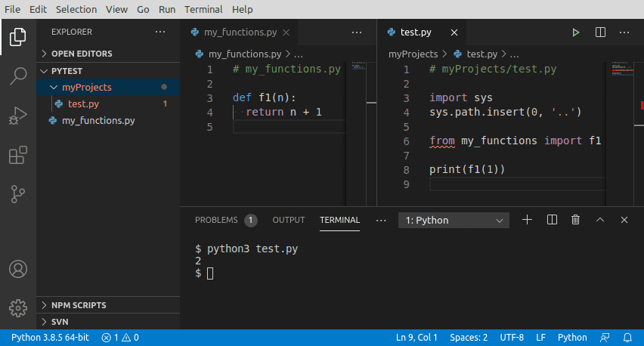644x346 pixels.
Task: Split the test.py editor right
Action: point(600,32)
